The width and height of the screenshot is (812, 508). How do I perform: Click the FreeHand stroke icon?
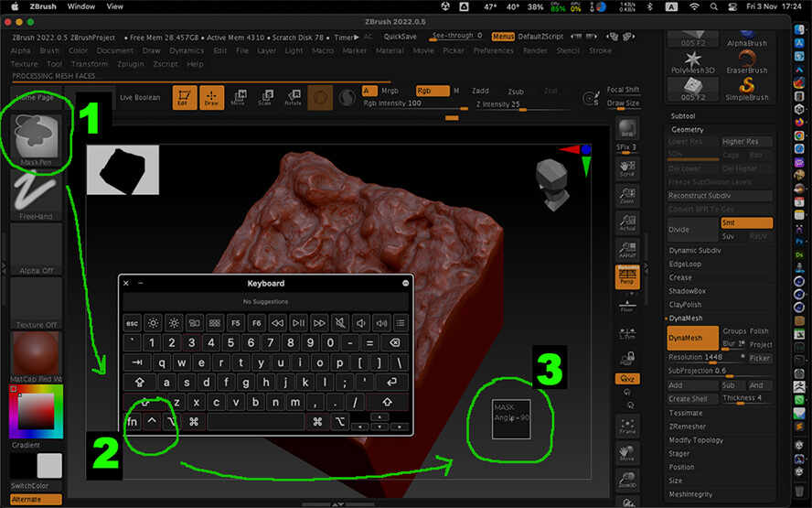click(37, 193)
